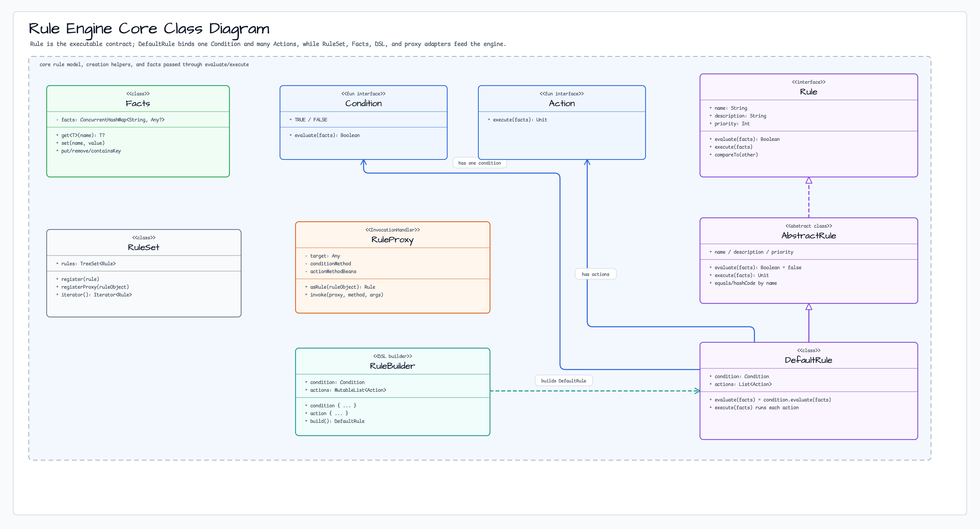Click the 'has actions' edge label

(595, 274)
